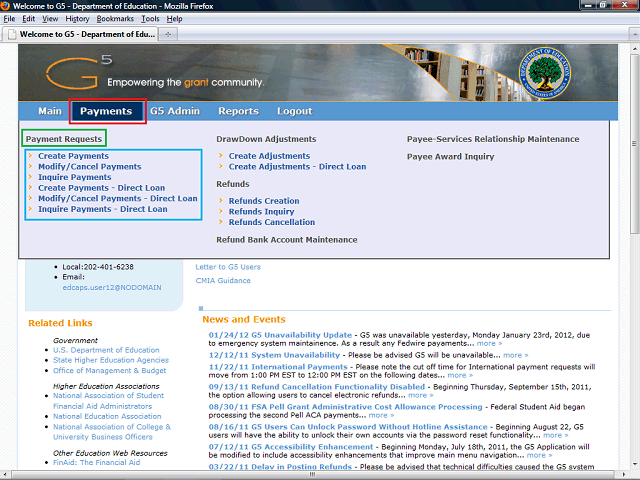Screen dimensions: 640x480
Task: Click the Payment Requests heading
Action: click(x=64, y=139)
